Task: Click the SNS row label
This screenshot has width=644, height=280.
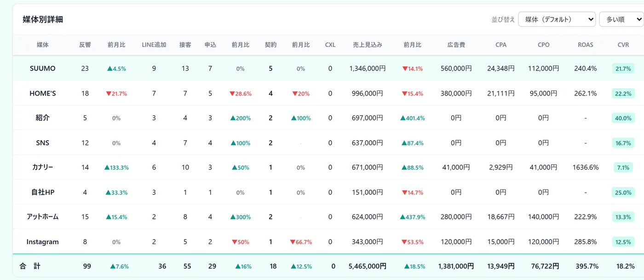Action: coord(43,143)
